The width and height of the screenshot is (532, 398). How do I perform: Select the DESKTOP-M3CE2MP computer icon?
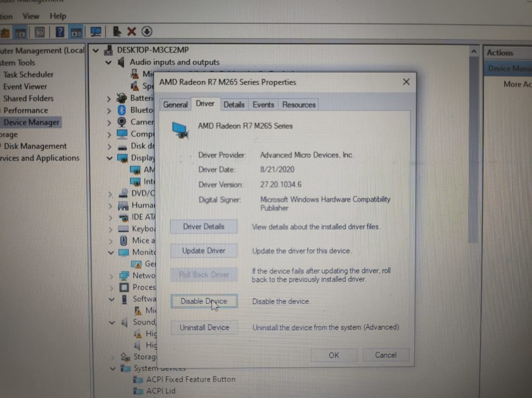(109, 50)
